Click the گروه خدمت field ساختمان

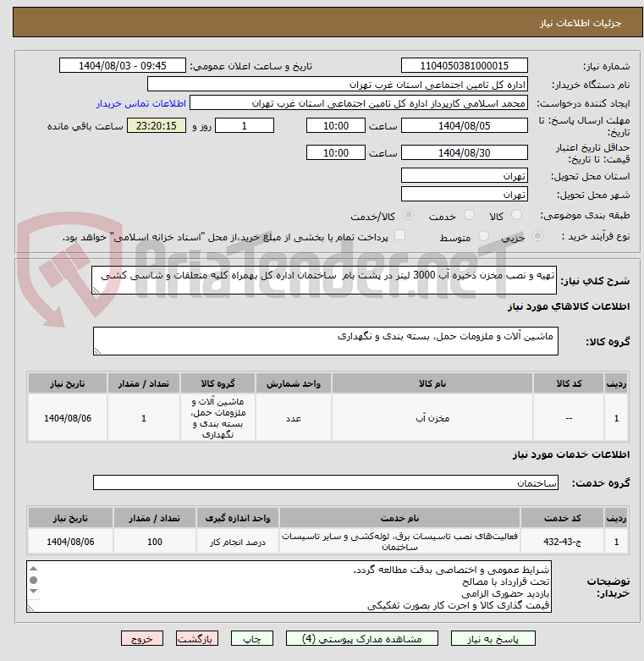pos(325,482)
